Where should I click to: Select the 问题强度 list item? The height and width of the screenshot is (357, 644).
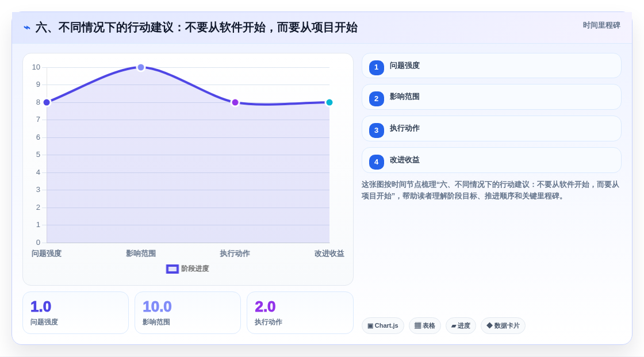pyautogui.click(x=491, y=66)
